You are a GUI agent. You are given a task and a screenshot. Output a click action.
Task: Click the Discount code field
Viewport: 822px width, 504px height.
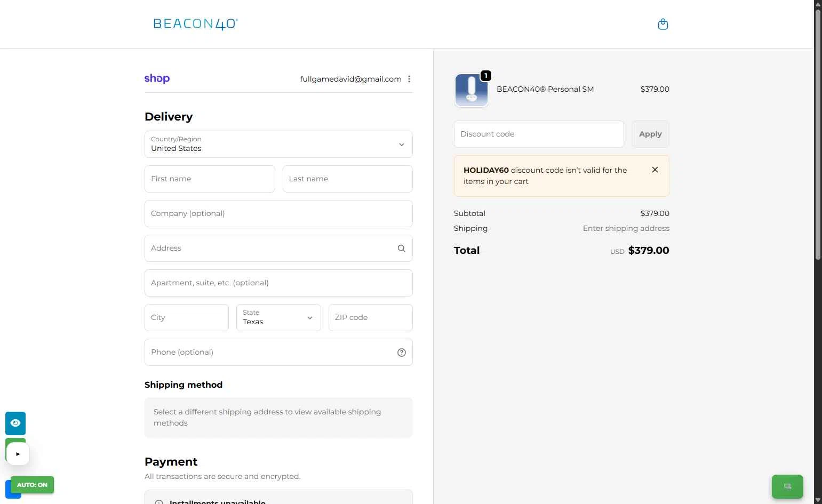pyautogui.click(x=539, y=134)
